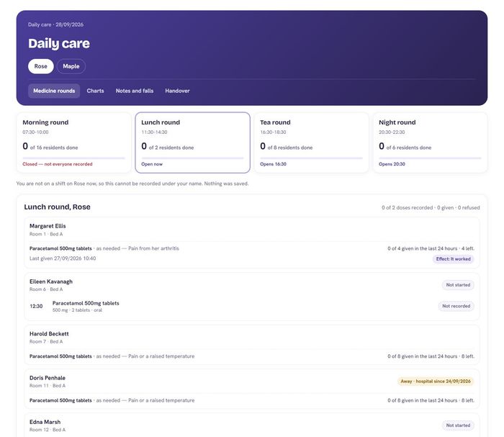Click Margaret Ellis Paracetamol as-needed line
Viewport: 504px width, 437px height.
104,248
